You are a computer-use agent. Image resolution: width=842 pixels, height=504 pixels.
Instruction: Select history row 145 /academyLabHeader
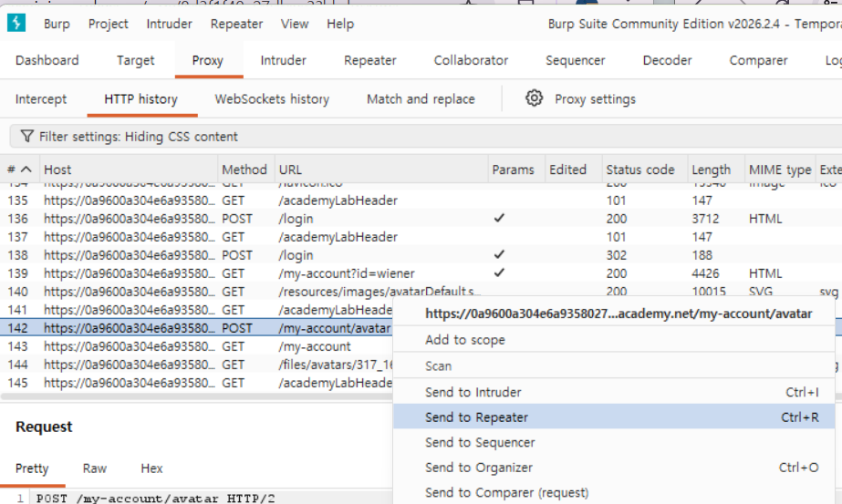[x=196, y=383]
